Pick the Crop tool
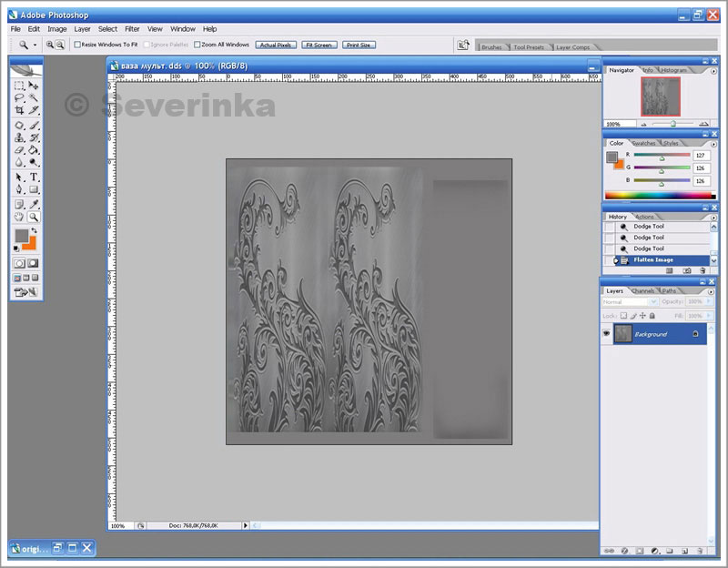Viewport: 728px width, 568px height. pos(19,110)
